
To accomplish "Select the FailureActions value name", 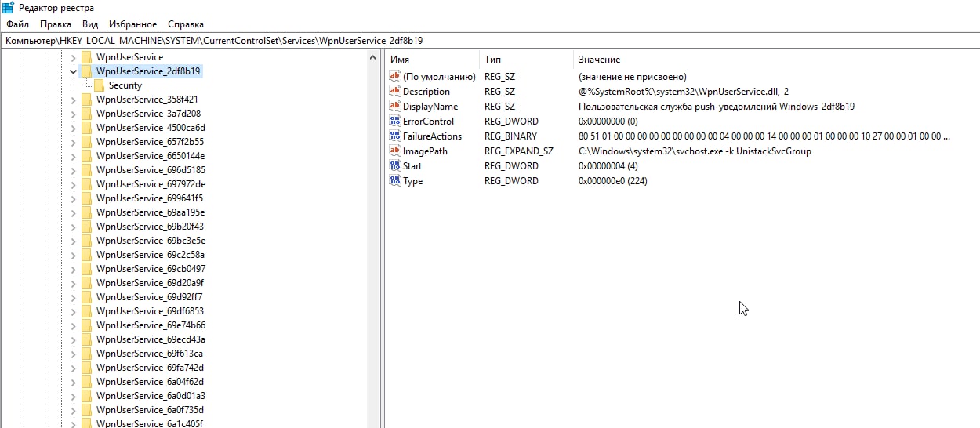I will pos(432,136).
